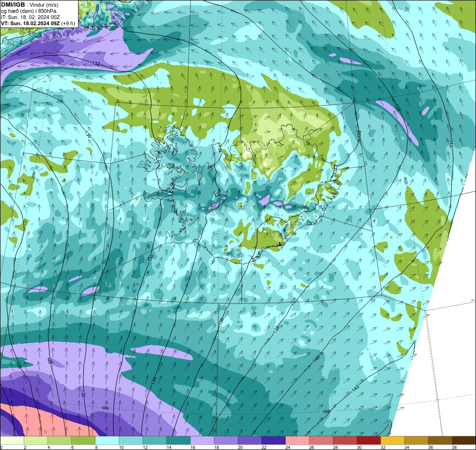Click the 'og hæð (dam) í 850hPa.' line

[x=29, y=11]
